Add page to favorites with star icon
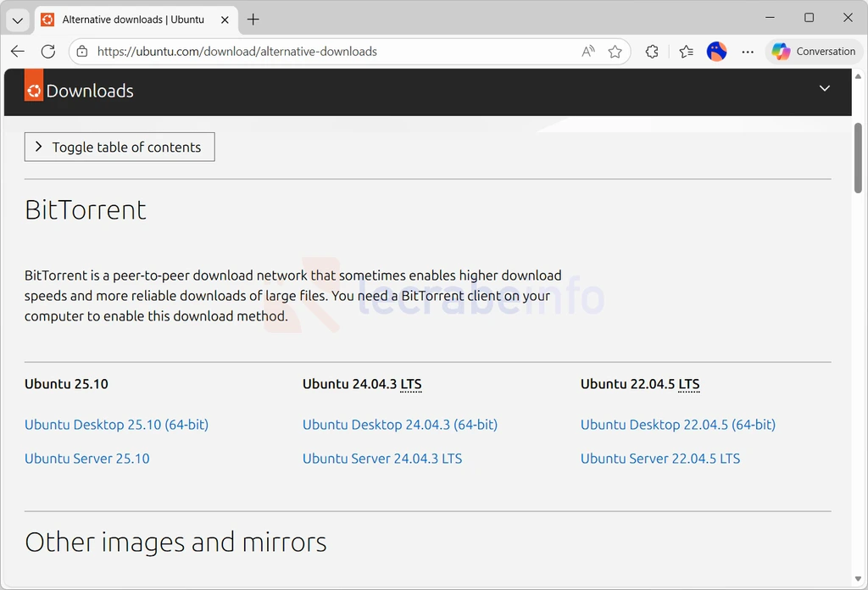The image size is (868, 590). 615,52
